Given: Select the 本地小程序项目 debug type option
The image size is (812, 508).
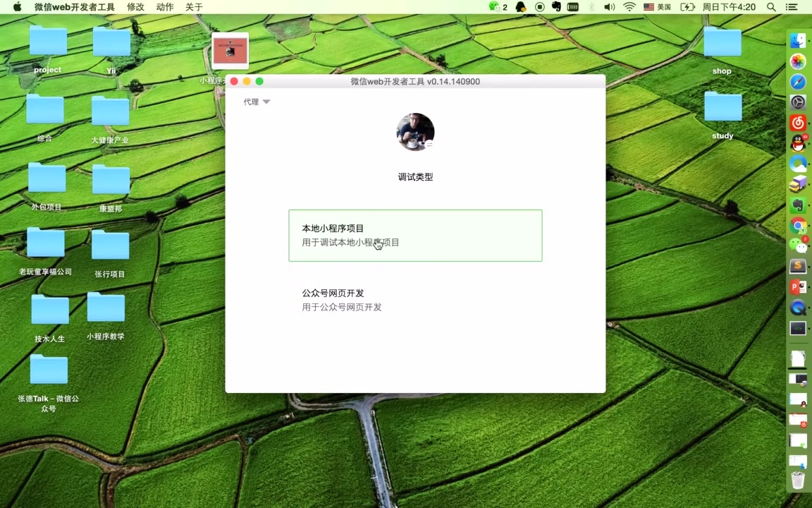Looking at the screenshot, I should (x=415, y=236).
